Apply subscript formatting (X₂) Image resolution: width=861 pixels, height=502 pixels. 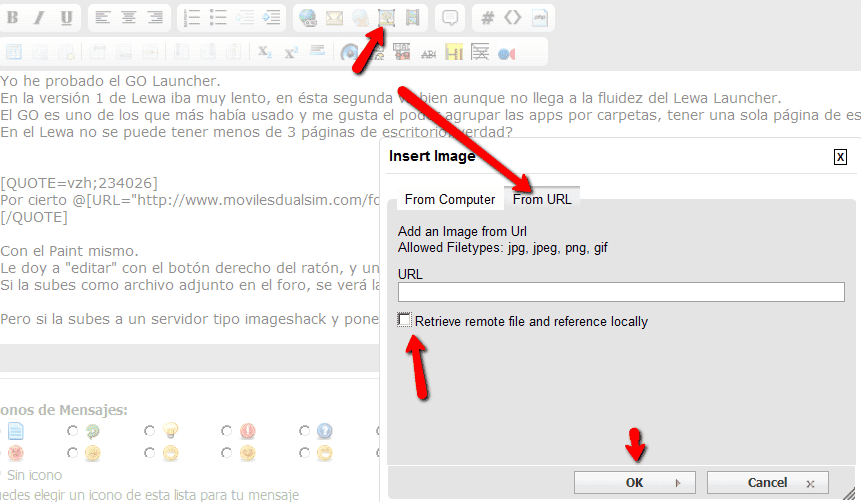coord(265,52)
